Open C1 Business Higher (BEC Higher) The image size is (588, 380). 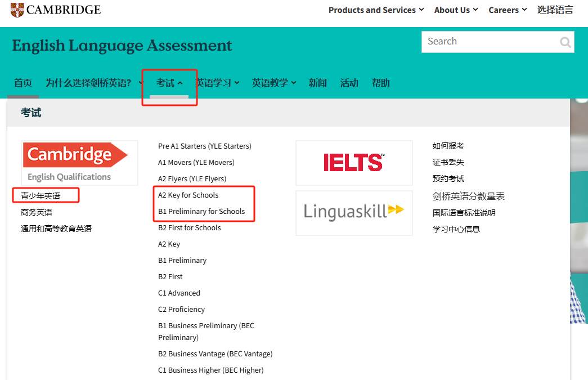click(211, 370)
